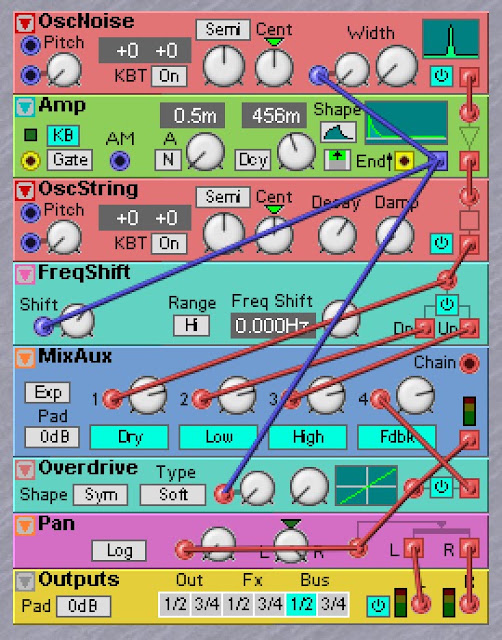This screenshot has width=502, height=640.
Task: Click Amp blue envelope output connector
Action: 440,161
